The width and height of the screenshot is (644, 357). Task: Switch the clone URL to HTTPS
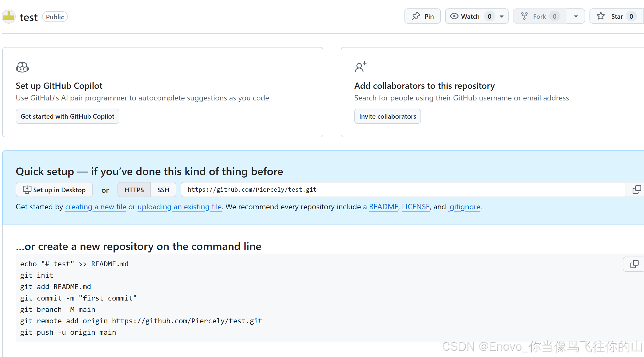134,190
